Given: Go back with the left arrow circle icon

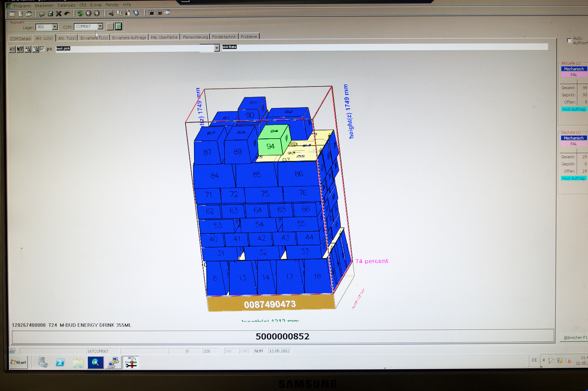Looking at the screenshot, I should click(x=88, y=13).
